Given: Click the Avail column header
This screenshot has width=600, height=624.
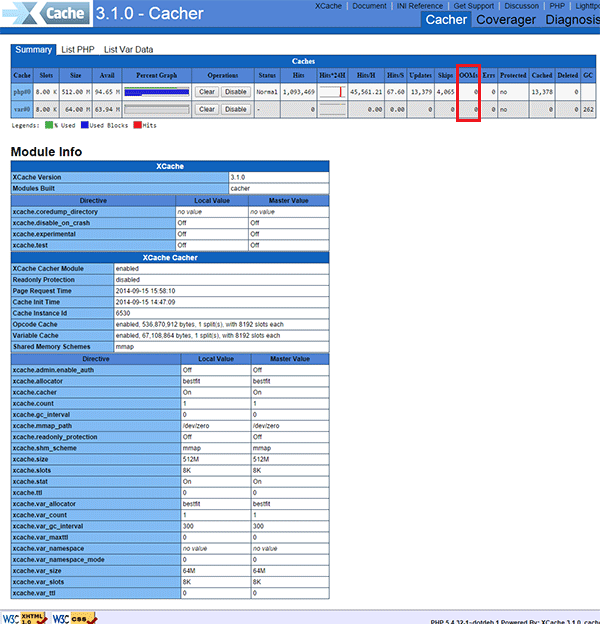Looking at the screenshot, I should (x=107, y=75).
